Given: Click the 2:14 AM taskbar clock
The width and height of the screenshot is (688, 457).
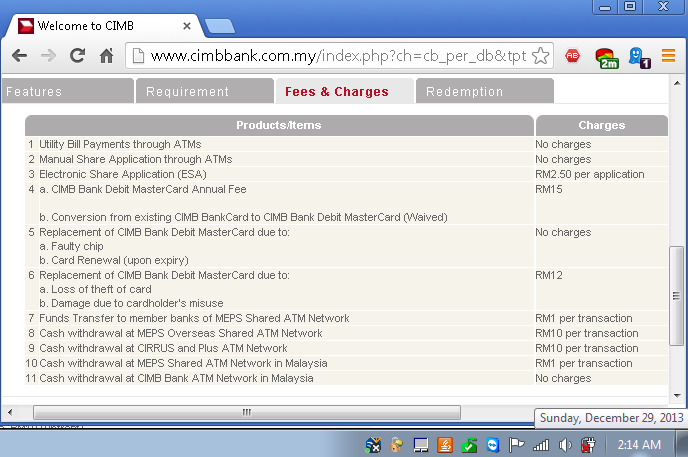Looking at the screenshot, I should tap(639, 445).
